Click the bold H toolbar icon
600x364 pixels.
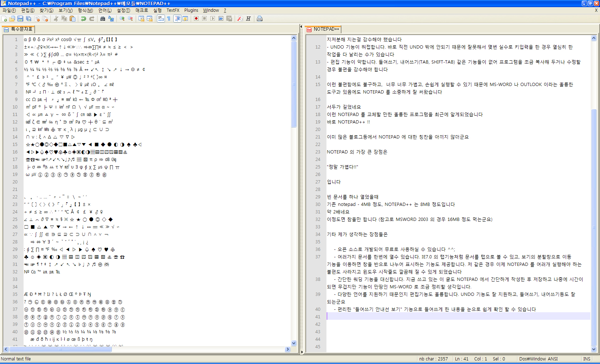click(x=249, y=19)
